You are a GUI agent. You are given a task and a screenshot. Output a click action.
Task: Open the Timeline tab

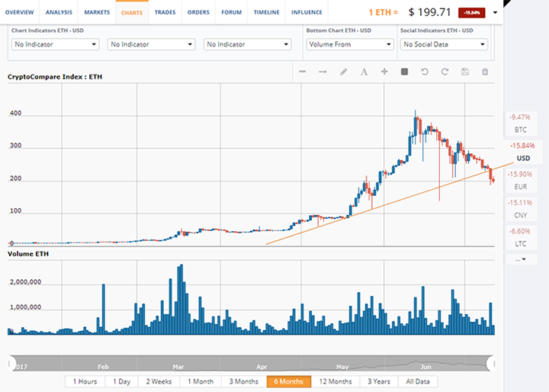pos(267,12)
